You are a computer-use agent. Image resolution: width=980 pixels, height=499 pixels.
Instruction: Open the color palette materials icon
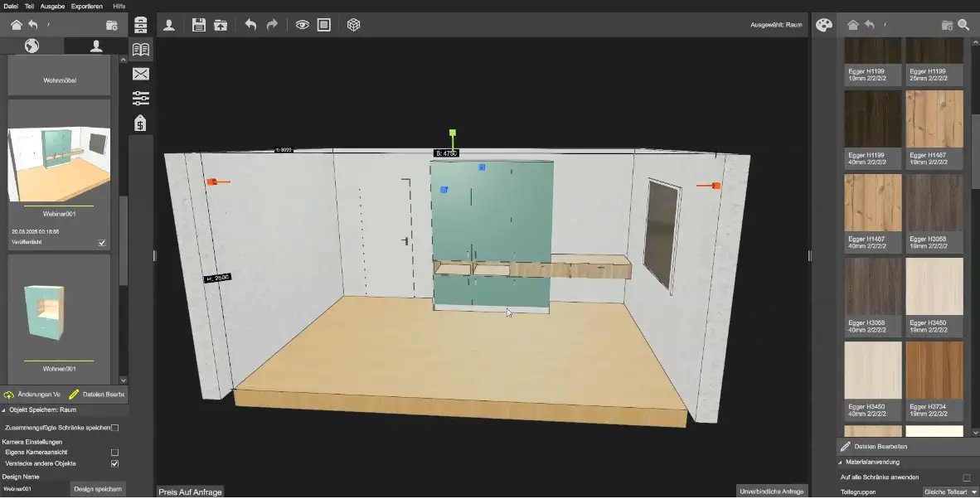pyautogui.click(x=824, y=25)
